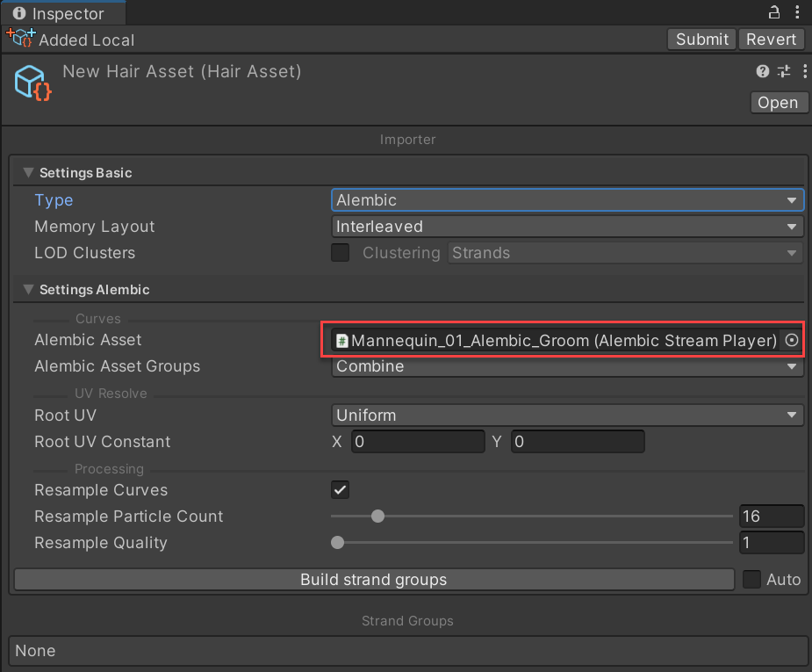
Task: Toggle the Auto build checkbox
Action: pyautogui.click(x=752, y=580)
